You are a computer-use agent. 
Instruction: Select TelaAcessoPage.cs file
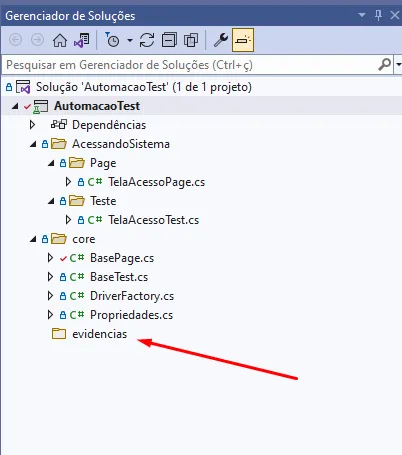click(156, 182)
